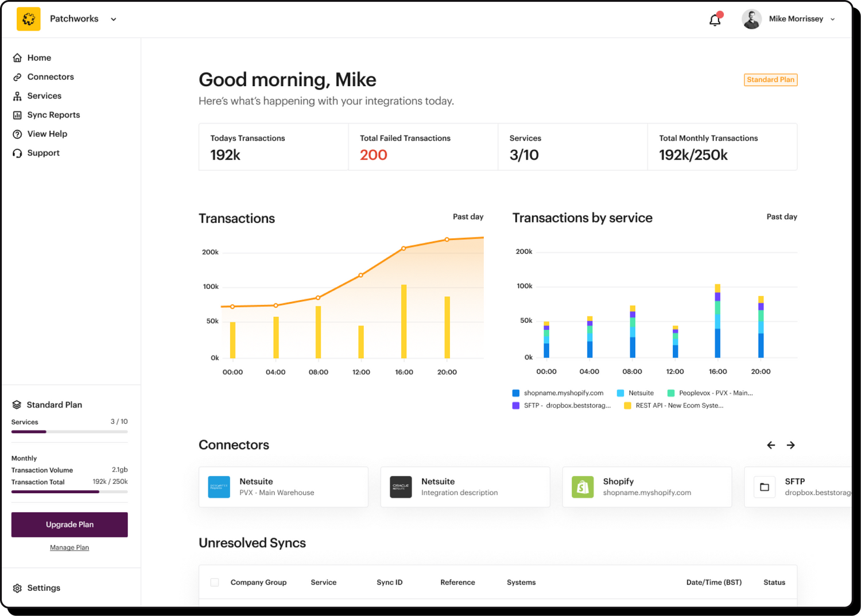Click the Services usage progress bar
861x616 pixels.
pos(69,432)
